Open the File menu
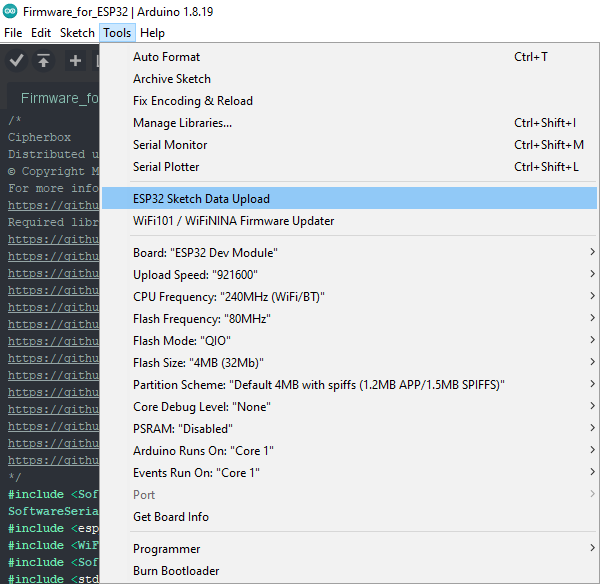Screen dimensions: 600x584 [x=13, y=33]
